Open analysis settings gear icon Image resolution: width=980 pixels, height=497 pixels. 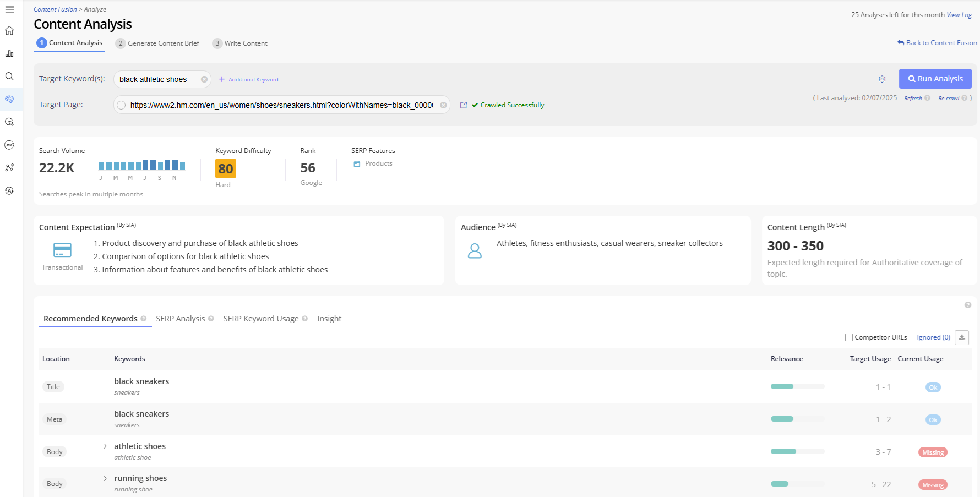[x=882, y=79]
